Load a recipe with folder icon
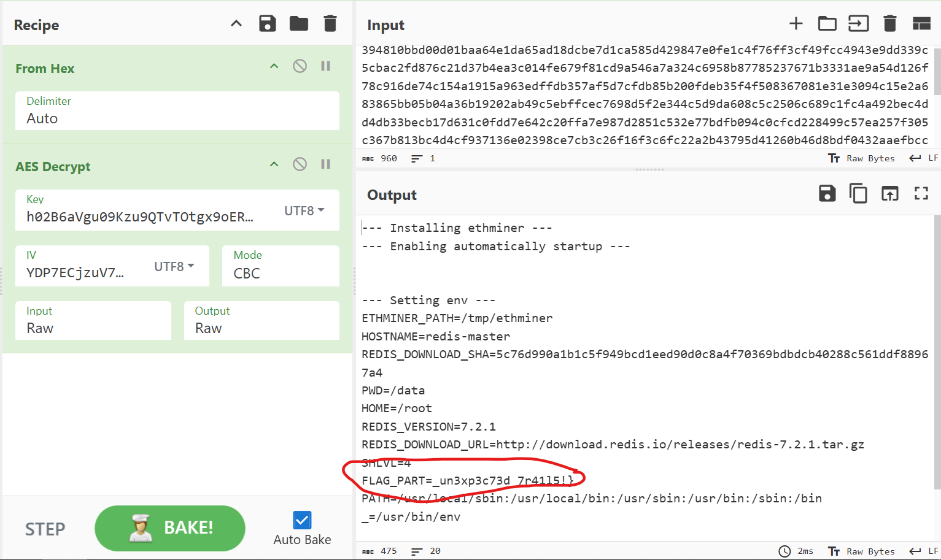 (299, 24)
